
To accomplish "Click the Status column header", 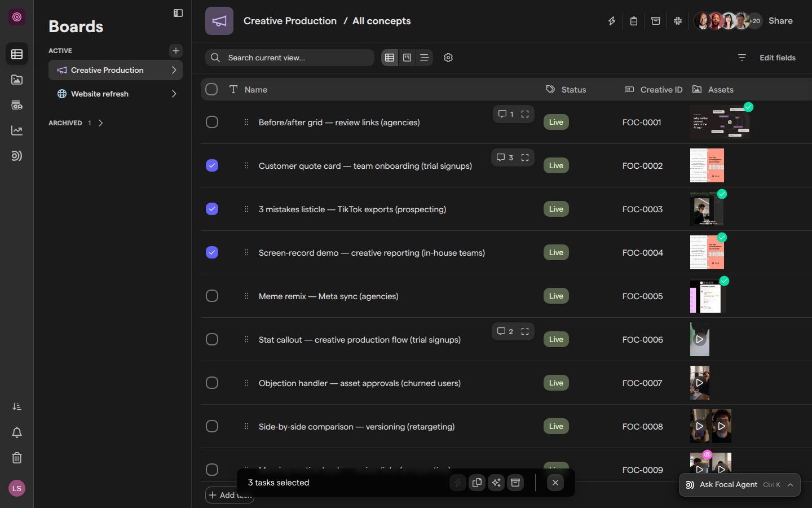I will click(x=566, y=89).
